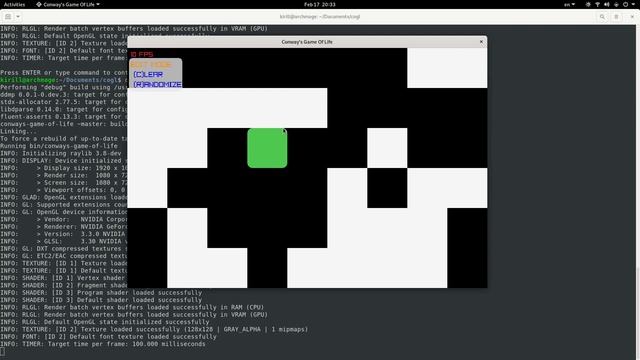Viewport: 640px width, 360px height.
Task: Click the terminal window title text
Action: (320, 17)
